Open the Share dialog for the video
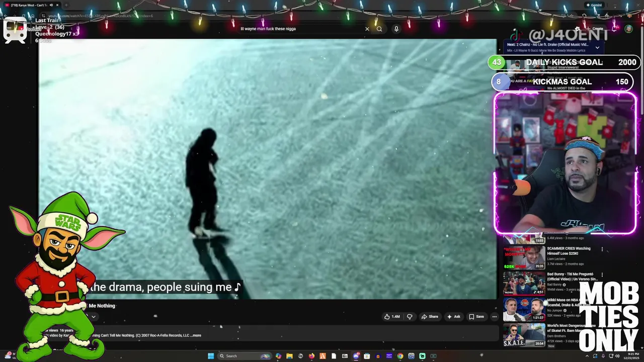This screenshot has height=362, width=644. pos(430,317)
